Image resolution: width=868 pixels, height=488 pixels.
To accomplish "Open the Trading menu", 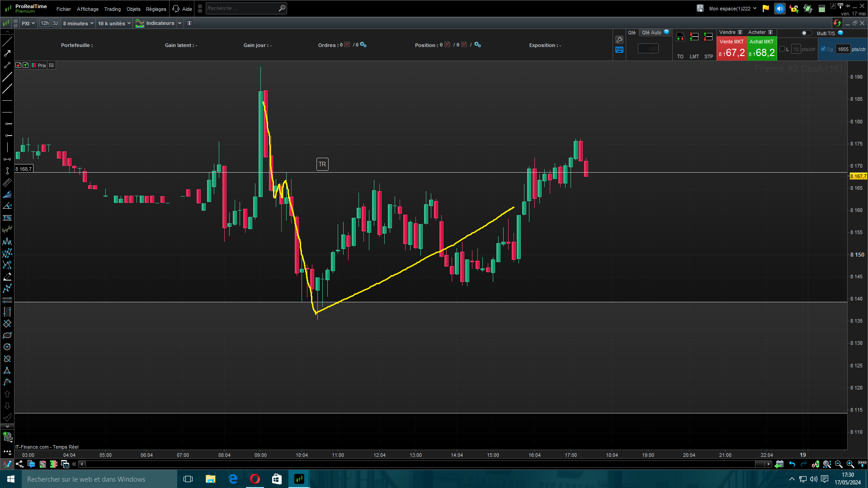I will point(112,9).
